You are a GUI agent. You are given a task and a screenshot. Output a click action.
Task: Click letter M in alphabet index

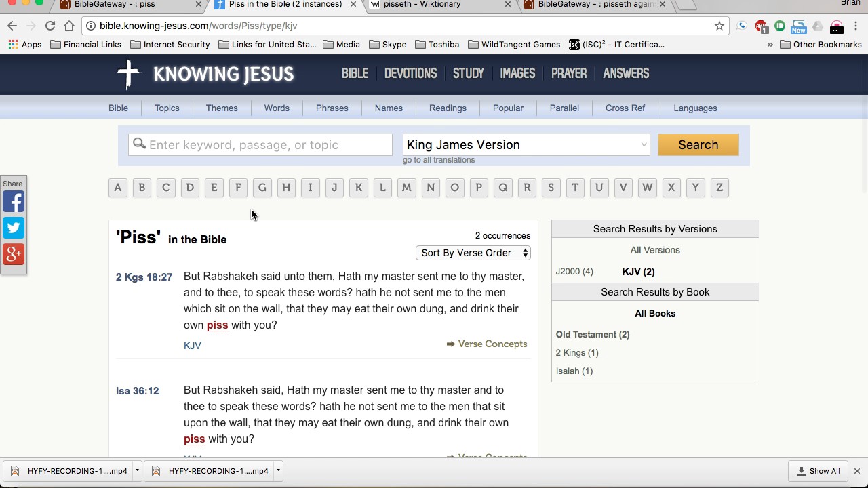[407, 188]
